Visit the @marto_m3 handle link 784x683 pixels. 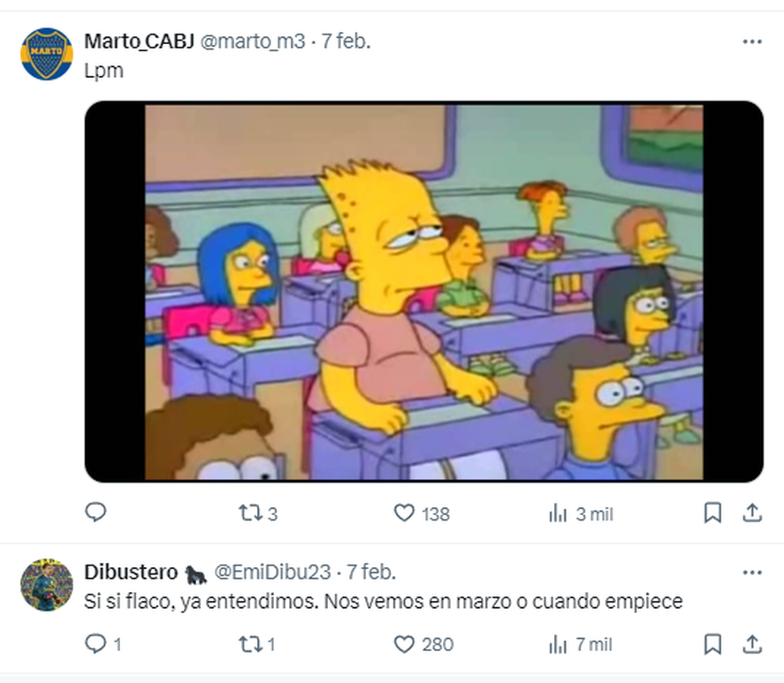pyautogui.click(x=253, y=42)
